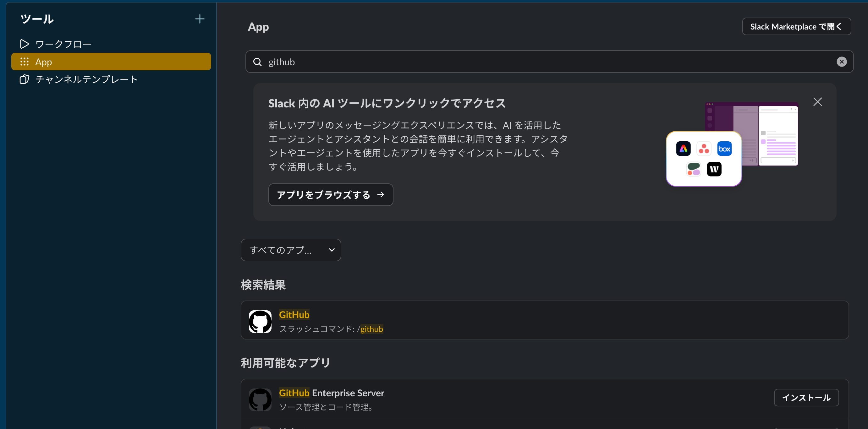Viewport: 868px width, 429px height.
Task: Click the plus icon next to ツール header
Action: (200, 19)
